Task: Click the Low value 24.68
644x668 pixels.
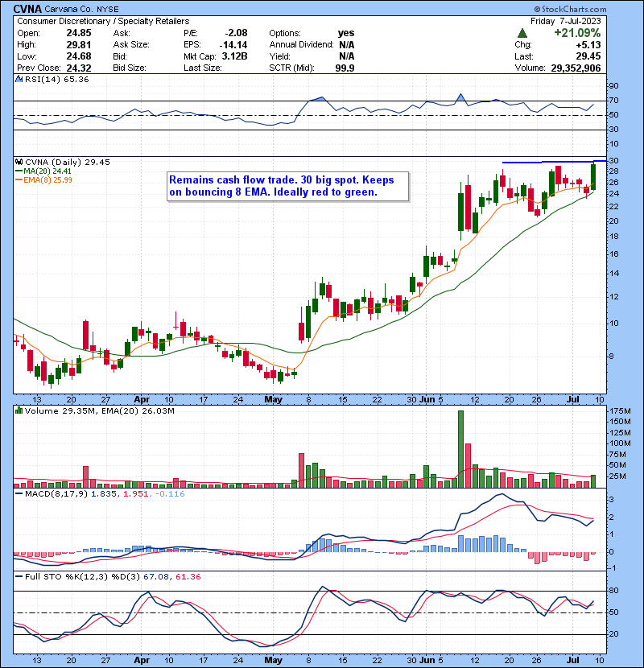Action: pos(79,56)
